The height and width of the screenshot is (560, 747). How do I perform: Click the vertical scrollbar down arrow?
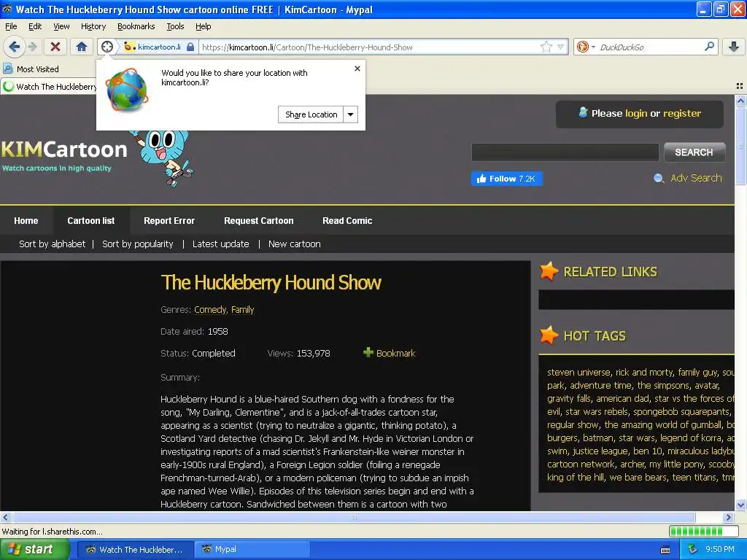(740, 505)
